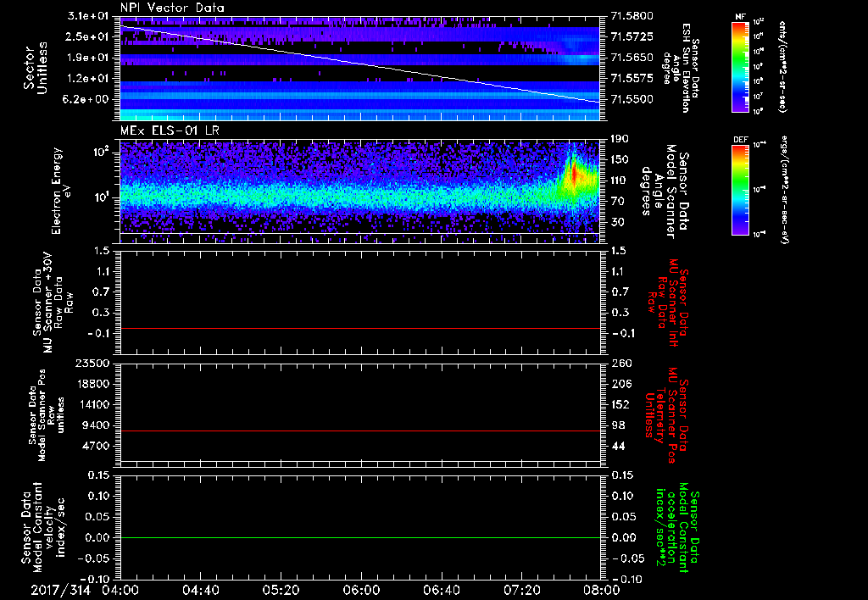Viewport: 868px width, 600px height.
Task: Click the 06:00 time axis tick label
Action: 362,588
